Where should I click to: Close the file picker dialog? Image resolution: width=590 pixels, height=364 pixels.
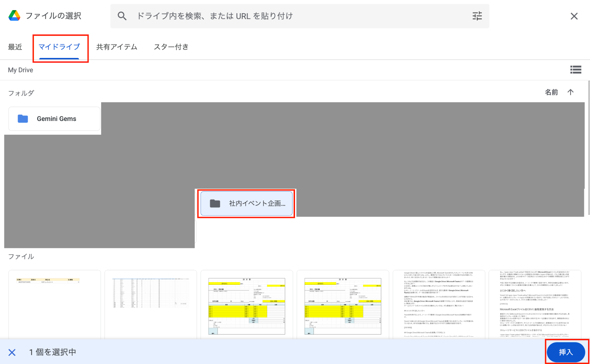tap(574, 16)
